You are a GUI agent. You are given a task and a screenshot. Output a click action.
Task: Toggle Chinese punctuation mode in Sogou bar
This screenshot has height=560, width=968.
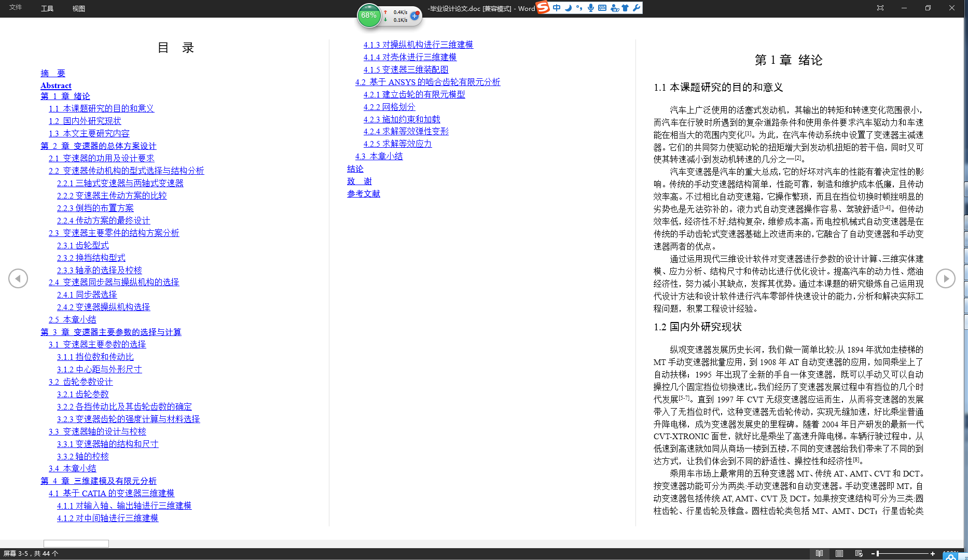(x=579, y=8)
